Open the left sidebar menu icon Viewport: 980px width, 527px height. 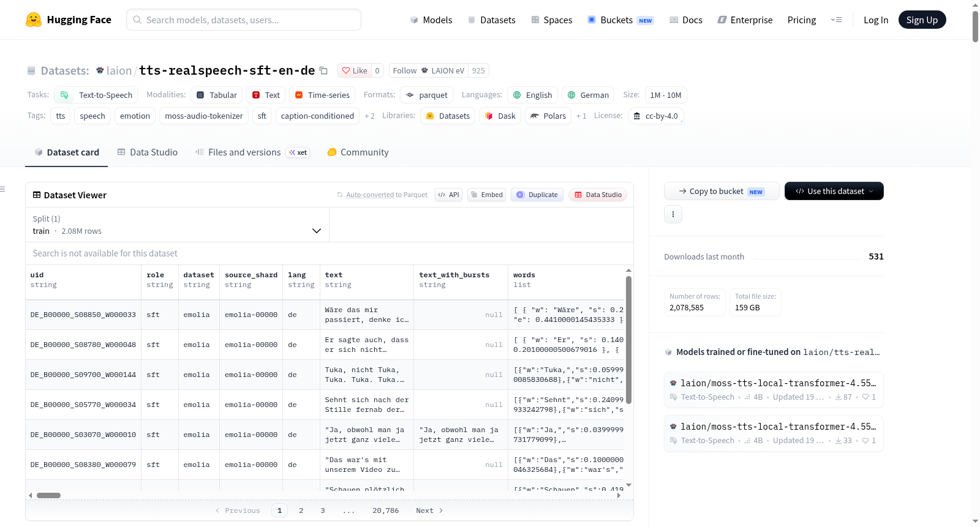pyautogui.click(x=2, y=189)
